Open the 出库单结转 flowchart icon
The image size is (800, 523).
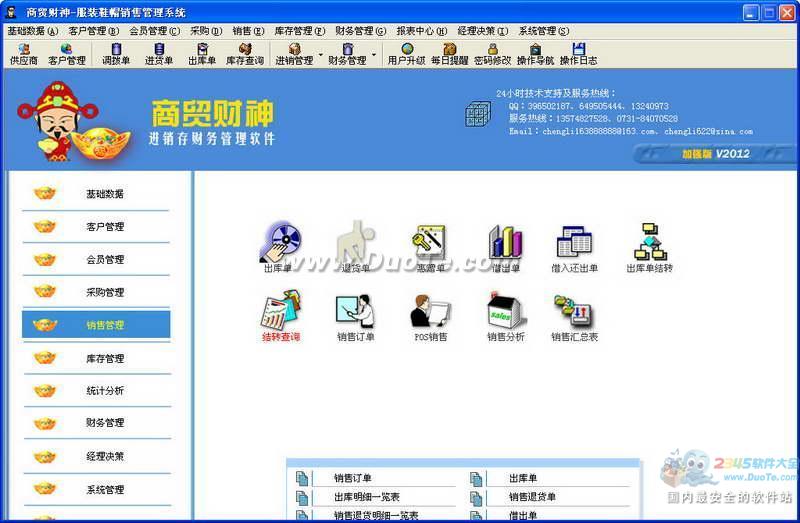click(x=649, y=248)
